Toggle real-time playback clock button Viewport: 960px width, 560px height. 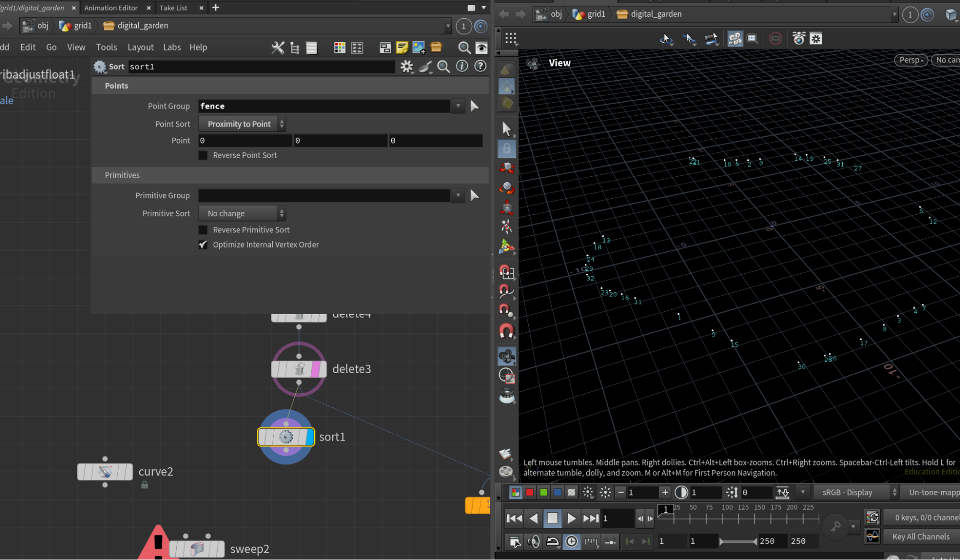(571, 541)
